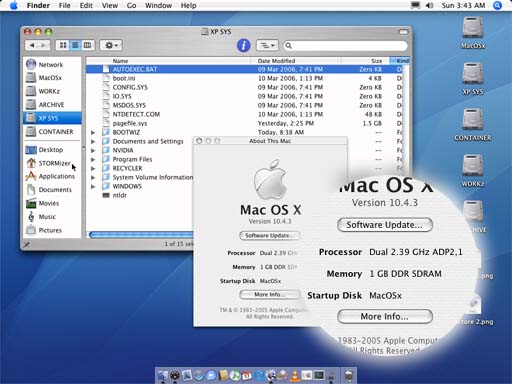Open the Window menu
Screen dimensions: 512x384
158,5
